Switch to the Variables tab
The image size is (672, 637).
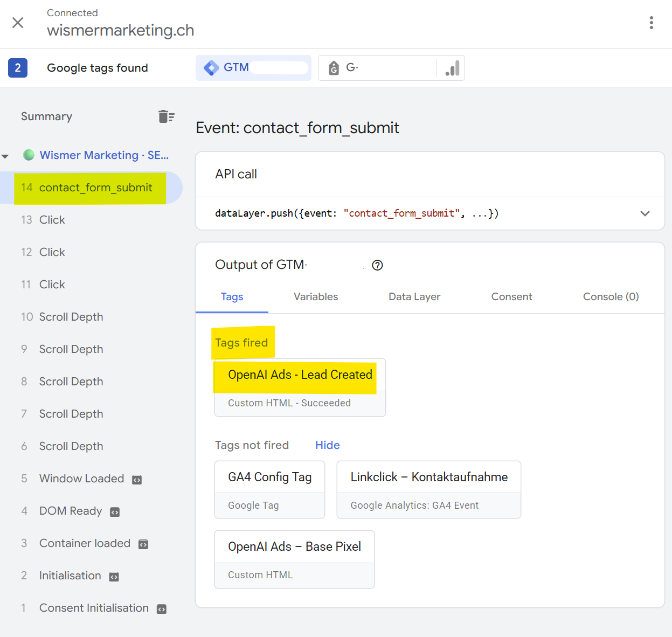(316, 297)
